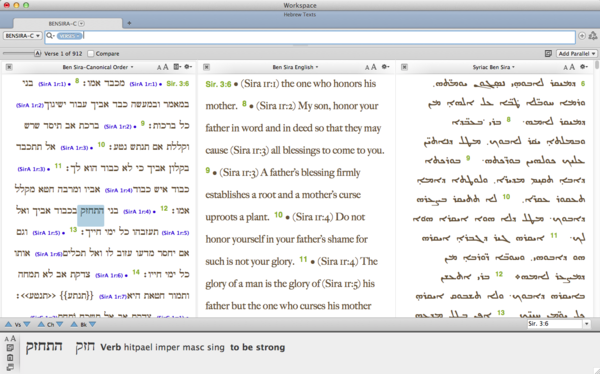This screenshot has height=374, width=600.
Task: Click the (Sira 1r:2) reference in English pane
Action: click(276, 106)
